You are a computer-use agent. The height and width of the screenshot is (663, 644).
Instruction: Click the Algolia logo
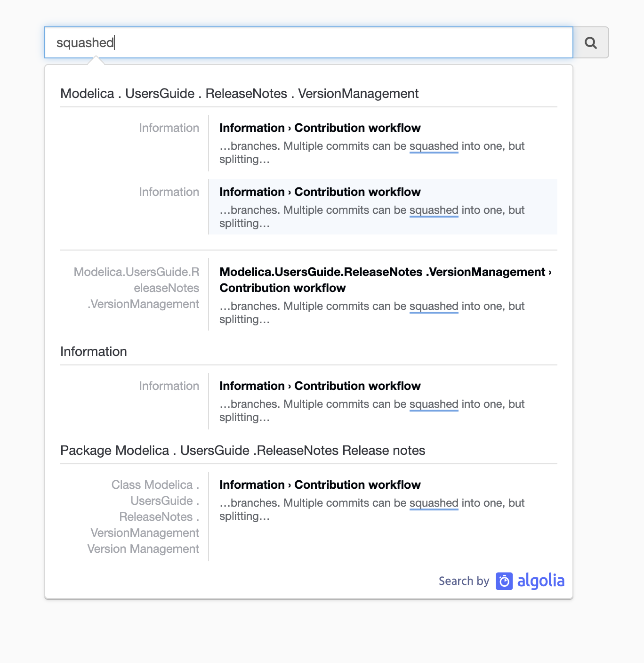point(530,581)
